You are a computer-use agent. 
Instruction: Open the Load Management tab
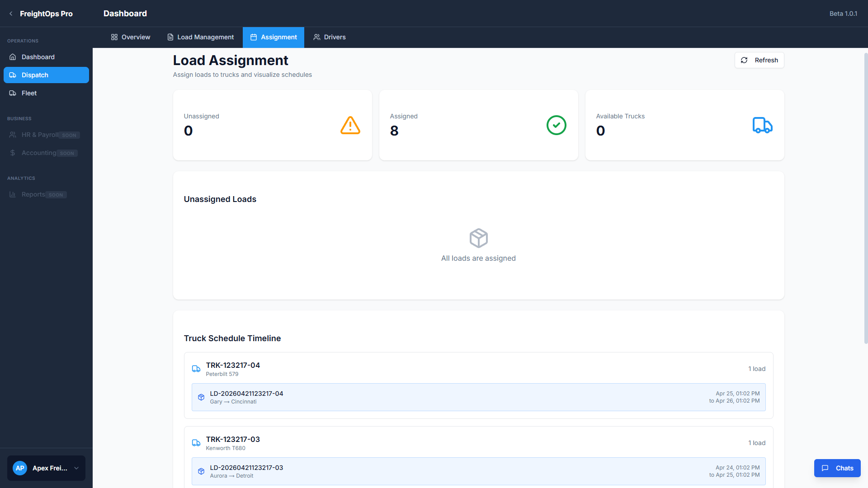point(200,37)
